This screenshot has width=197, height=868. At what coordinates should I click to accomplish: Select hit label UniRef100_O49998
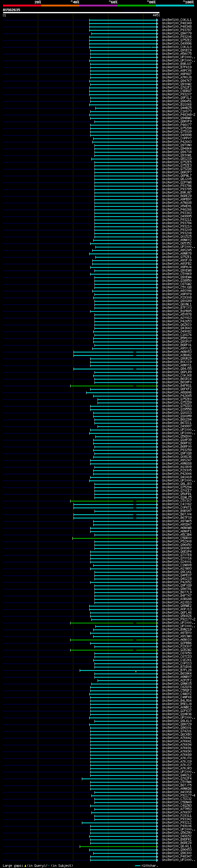pyautogui.click(x=176, y=135)
